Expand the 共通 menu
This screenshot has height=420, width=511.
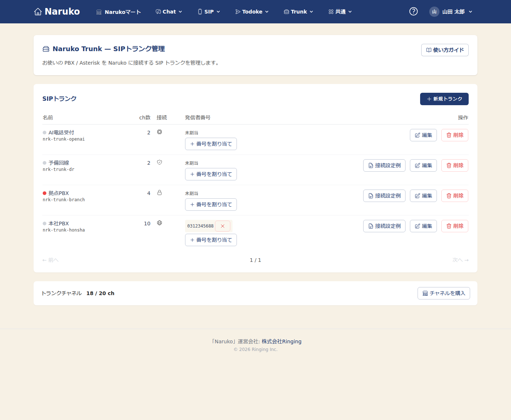(340, 12)
